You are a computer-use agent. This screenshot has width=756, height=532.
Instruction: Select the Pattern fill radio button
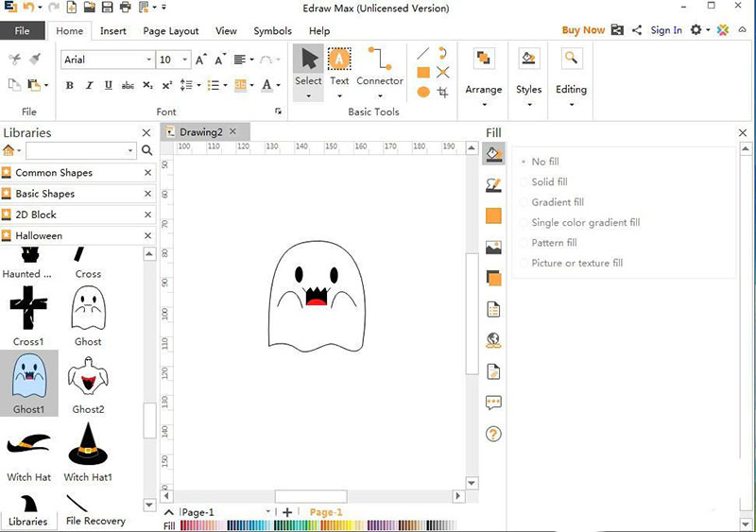click(x=524, y=243)
